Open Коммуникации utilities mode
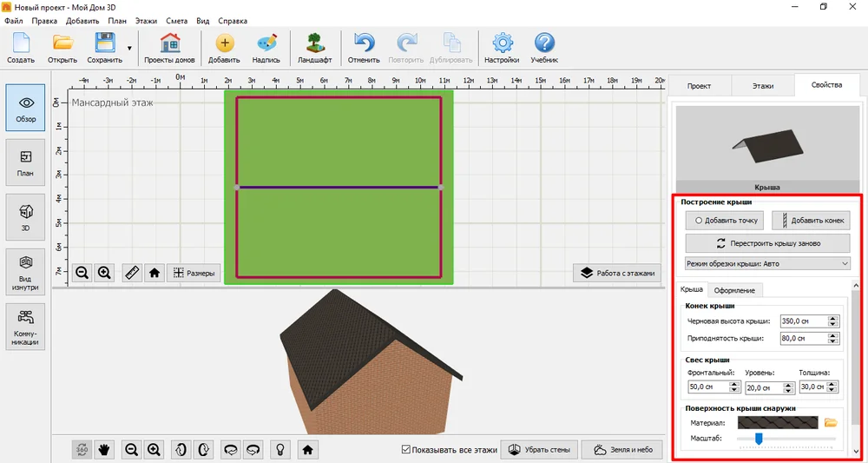The height and width of the screenshot is (463, 868). tap(25, 327)
